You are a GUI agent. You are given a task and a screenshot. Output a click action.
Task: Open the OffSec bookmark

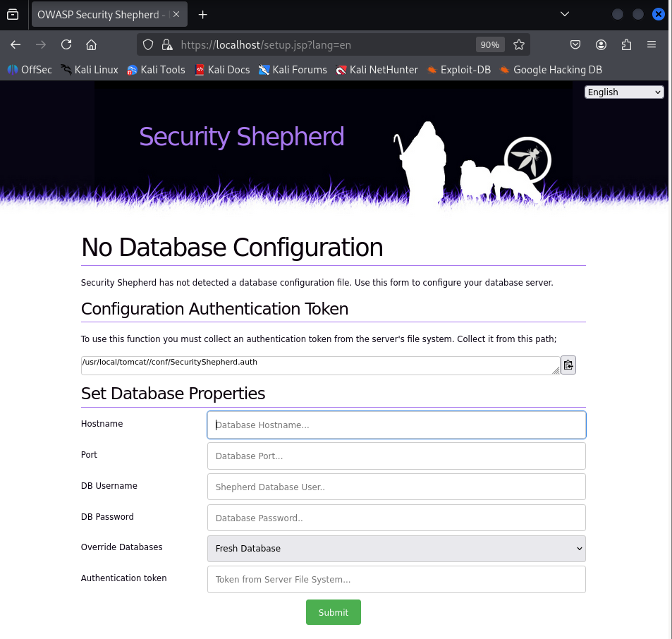pos(30,70)
